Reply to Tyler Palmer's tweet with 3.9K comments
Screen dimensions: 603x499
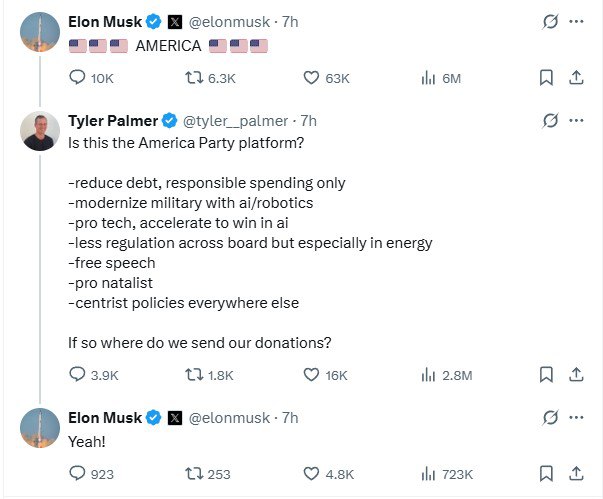pyautogui.click(x=77, y=374)
